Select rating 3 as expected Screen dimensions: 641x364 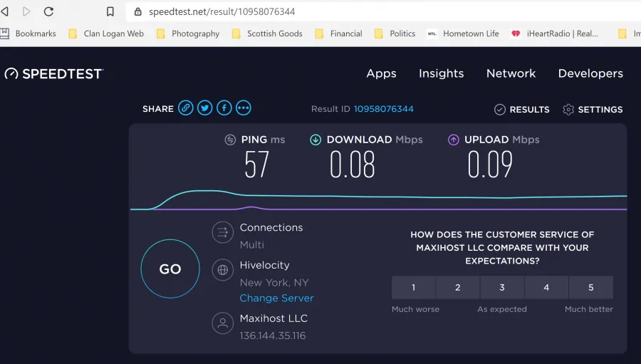[502, 288]
